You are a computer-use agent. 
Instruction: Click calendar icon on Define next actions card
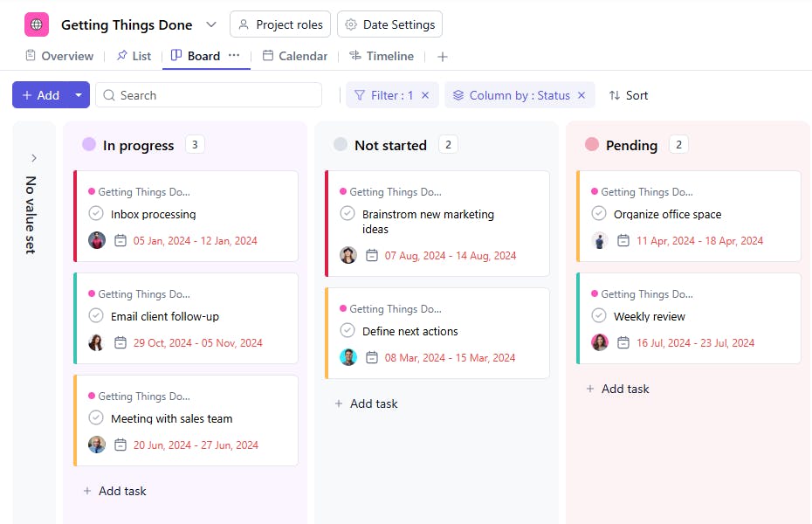pyautogui.click(x=372, y=357)
